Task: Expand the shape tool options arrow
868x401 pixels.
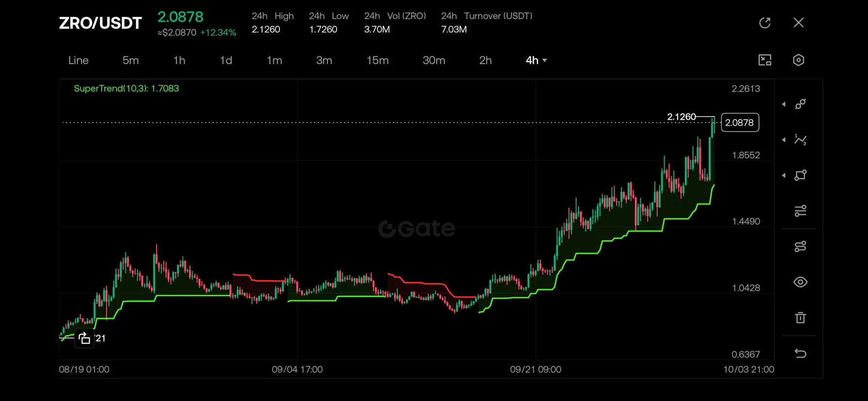Action: (784, 175)
